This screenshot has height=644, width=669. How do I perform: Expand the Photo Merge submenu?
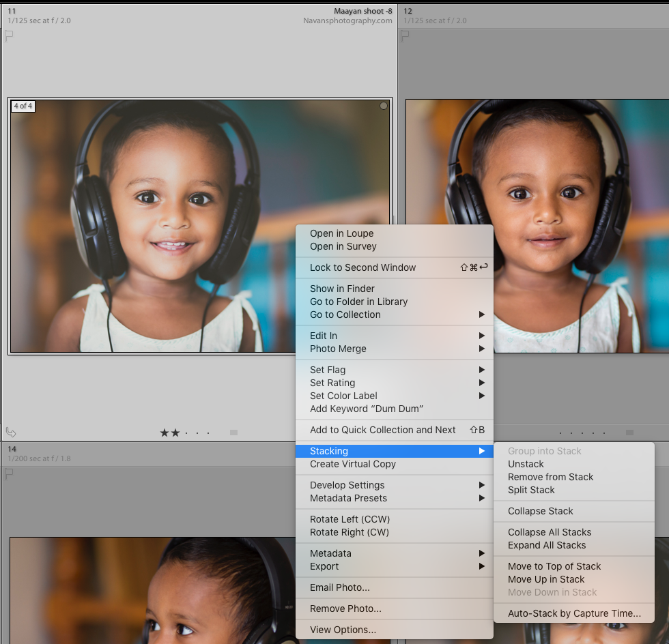point(395,349)
